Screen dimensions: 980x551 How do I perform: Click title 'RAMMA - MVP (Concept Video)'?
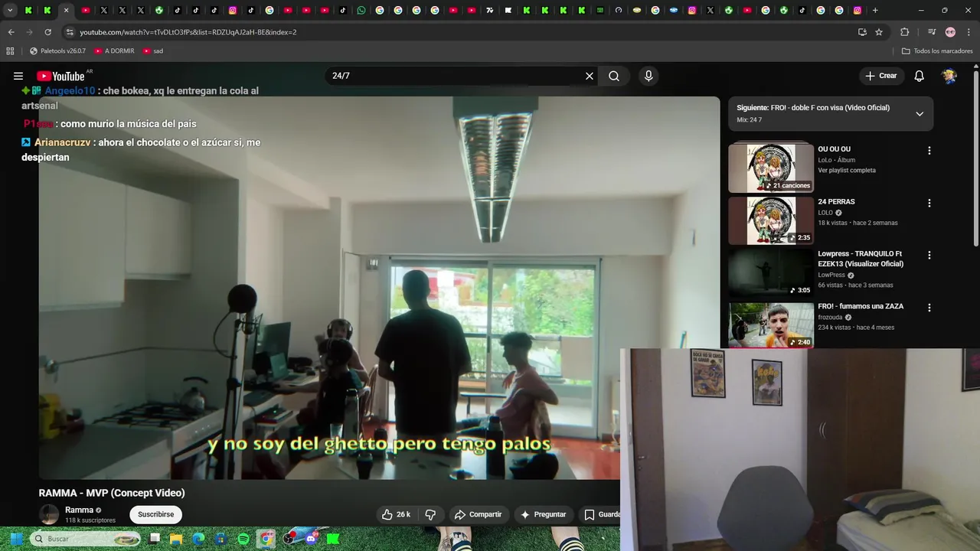pos(112,493)
